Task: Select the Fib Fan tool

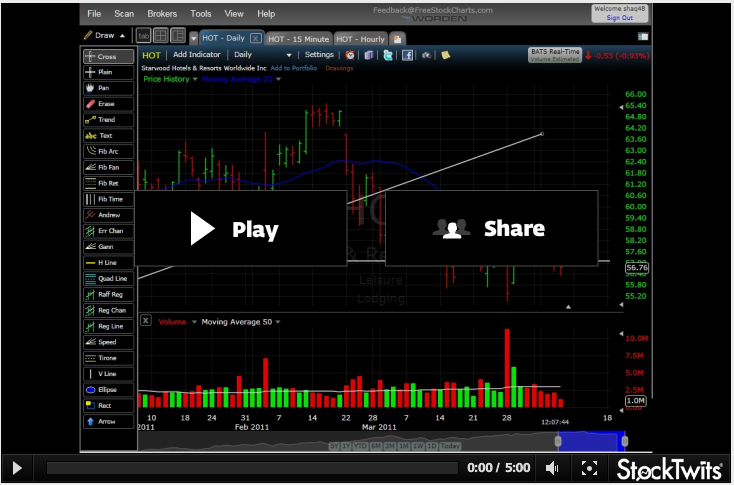Action: (109, 168)
